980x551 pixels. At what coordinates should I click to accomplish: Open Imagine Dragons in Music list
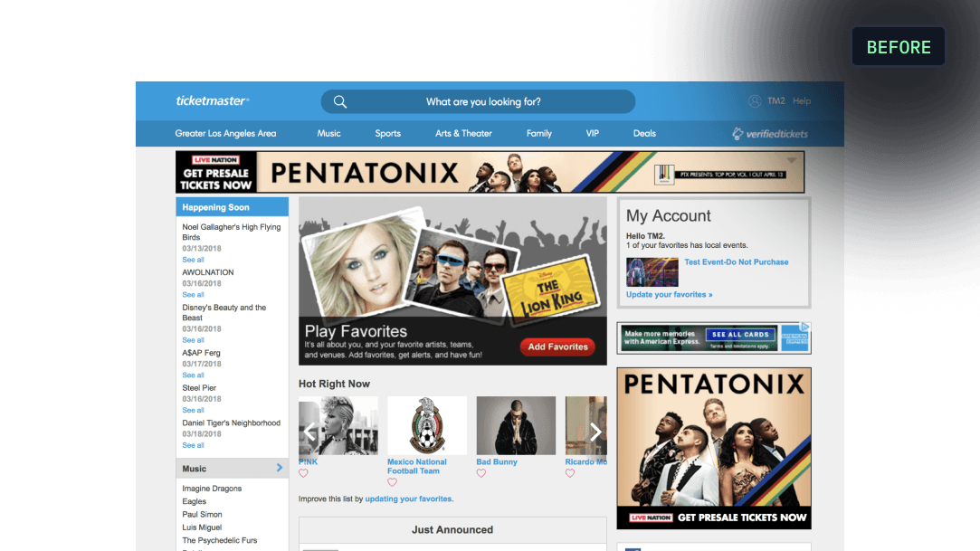tap(212, 489)
